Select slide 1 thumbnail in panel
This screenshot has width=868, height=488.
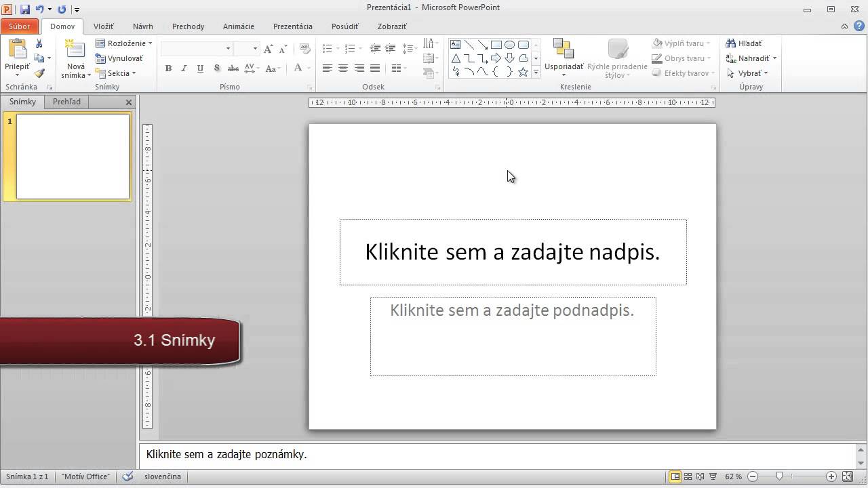[x=73, y=157]
